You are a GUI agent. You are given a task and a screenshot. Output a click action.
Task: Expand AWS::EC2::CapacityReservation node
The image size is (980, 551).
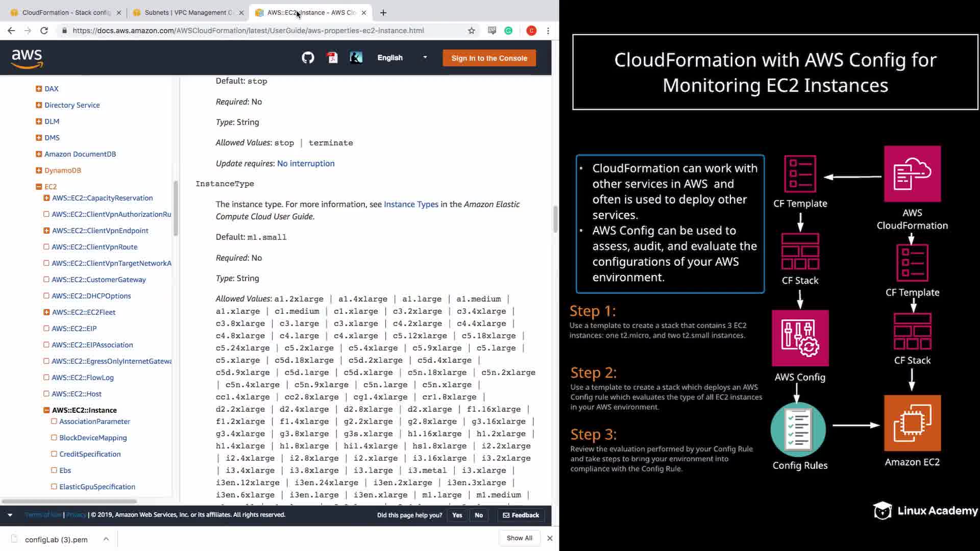[x=46, y=198]
